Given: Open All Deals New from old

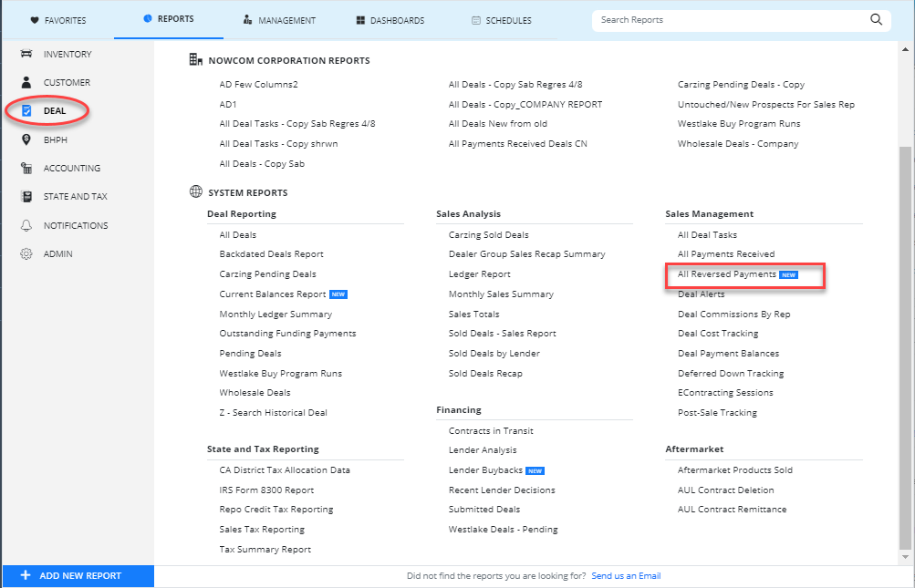Looking at the screenshot, I should [498, 124].
